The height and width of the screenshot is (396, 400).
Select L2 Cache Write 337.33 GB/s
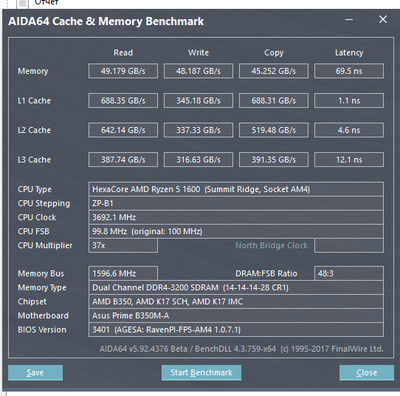pos(198,130)
